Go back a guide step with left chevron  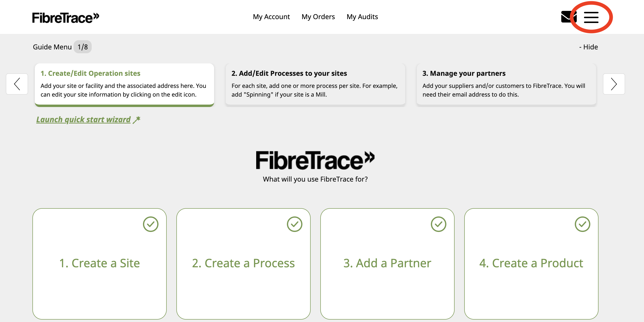tap(17, 84)
